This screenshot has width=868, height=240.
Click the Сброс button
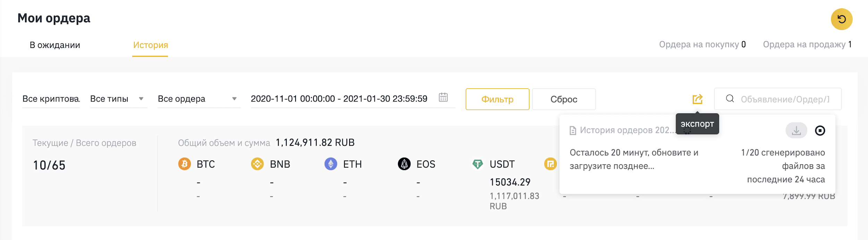tap(564, 99)
